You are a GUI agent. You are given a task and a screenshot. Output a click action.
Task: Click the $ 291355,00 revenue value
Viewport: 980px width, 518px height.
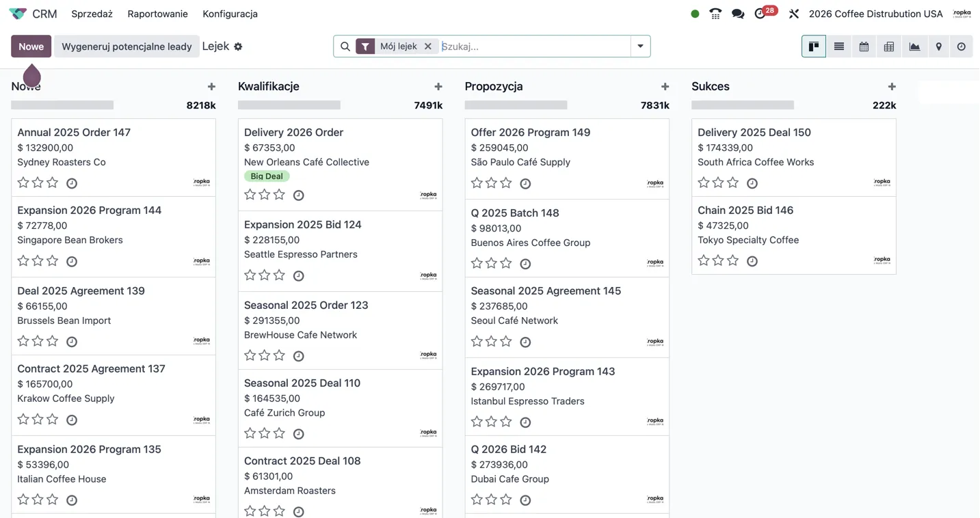point(272,321)
